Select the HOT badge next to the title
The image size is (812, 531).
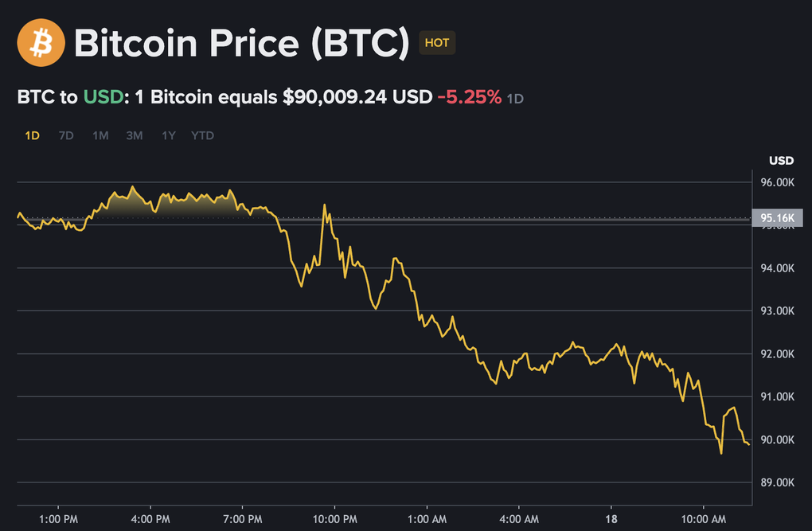[x=436, y=44]
